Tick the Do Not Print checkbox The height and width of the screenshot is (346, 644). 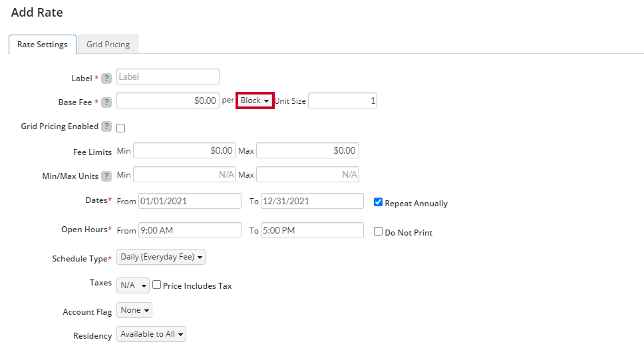click(379, 232)
